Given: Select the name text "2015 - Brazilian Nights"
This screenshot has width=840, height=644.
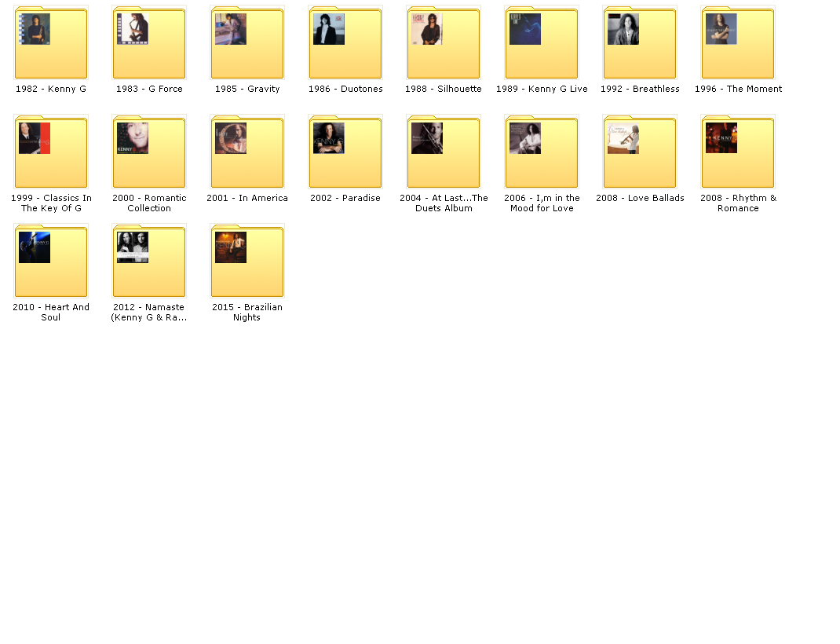Looking at the screenshot, I should [x=247, y=313].
